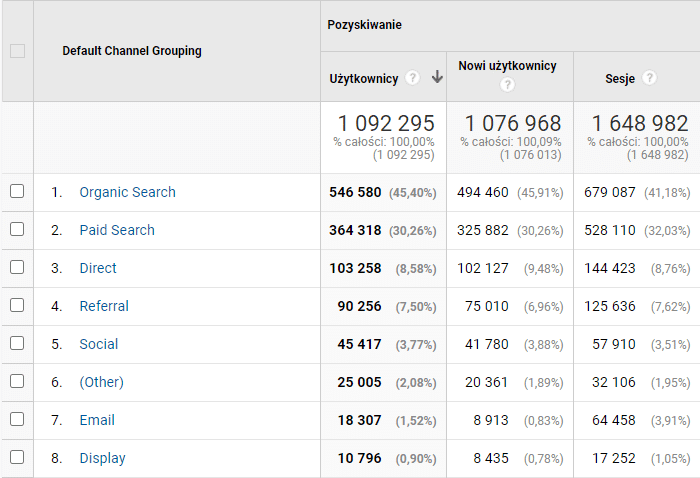Check the Paid Search row checkbox

17,229
